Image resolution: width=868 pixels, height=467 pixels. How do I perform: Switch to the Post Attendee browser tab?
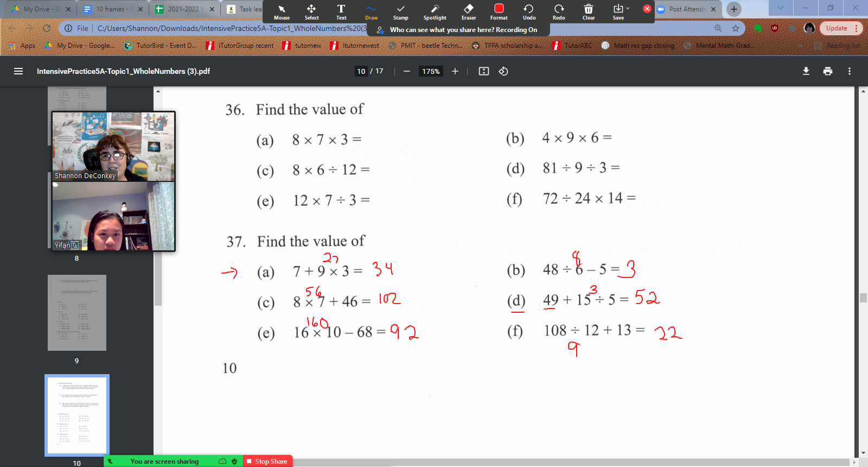pos(687,9)
